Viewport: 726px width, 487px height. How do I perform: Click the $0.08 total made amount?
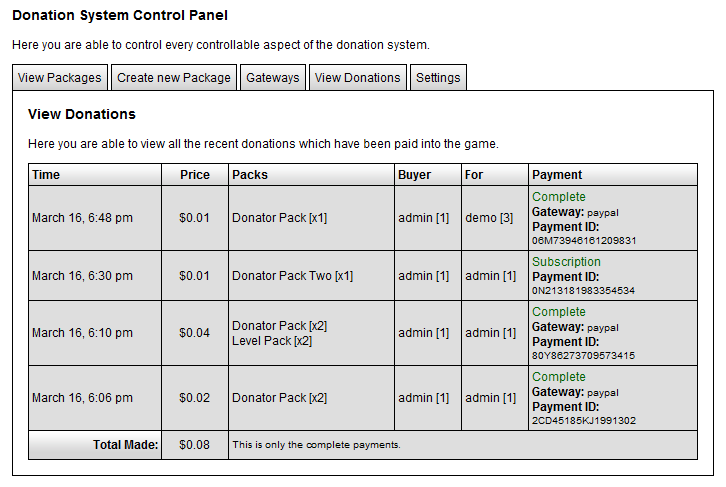[195, 445]
